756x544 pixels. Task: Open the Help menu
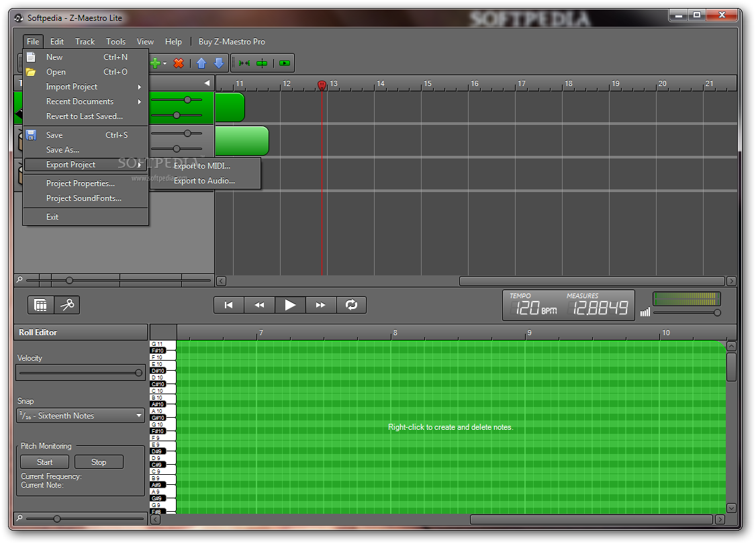point(173,42)
